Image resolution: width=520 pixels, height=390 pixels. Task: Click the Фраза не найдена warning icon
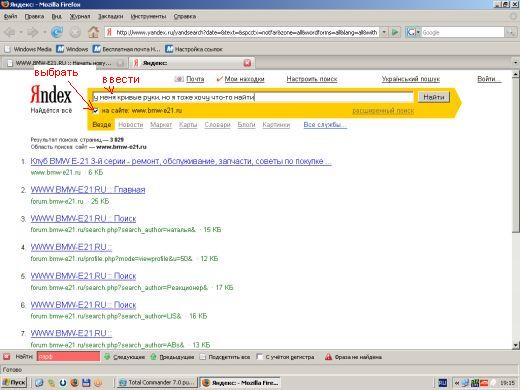point(328,357)
